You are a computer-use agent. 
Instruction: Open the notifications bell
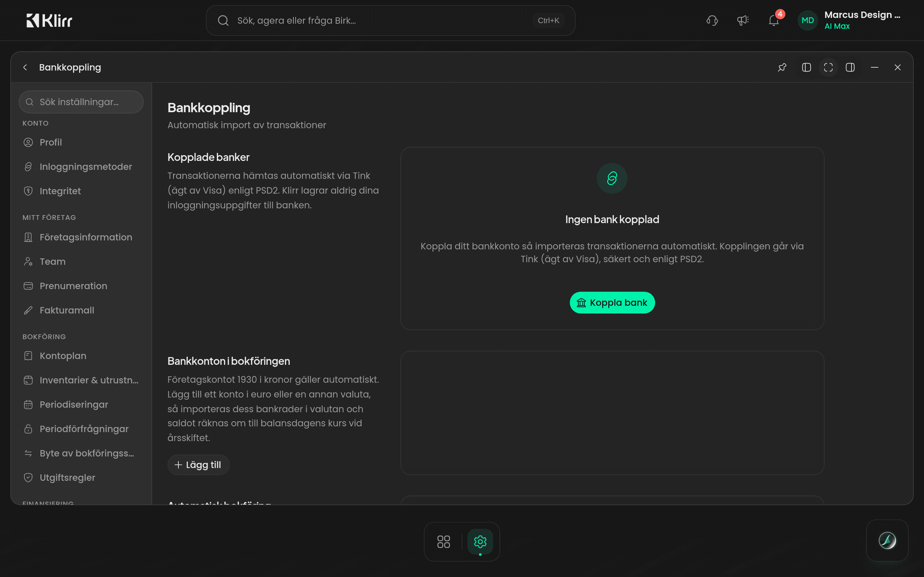[x=774, y=21]
